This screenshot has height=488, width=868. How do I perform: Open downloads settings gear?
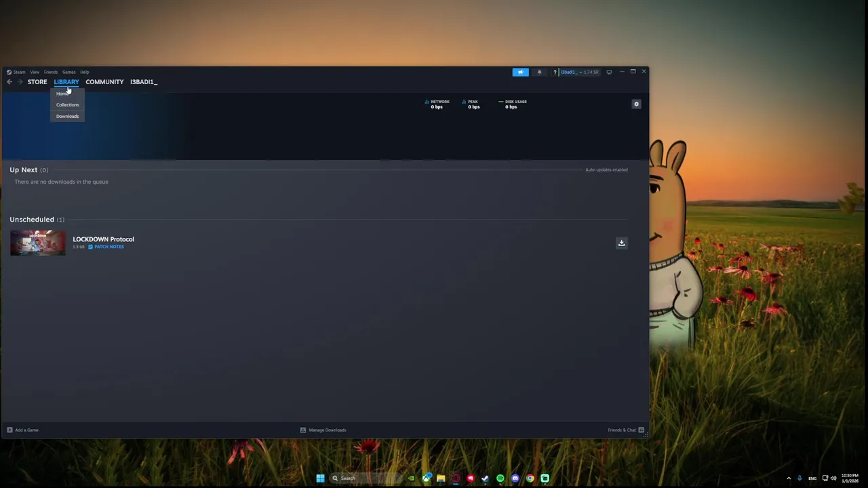636,104
